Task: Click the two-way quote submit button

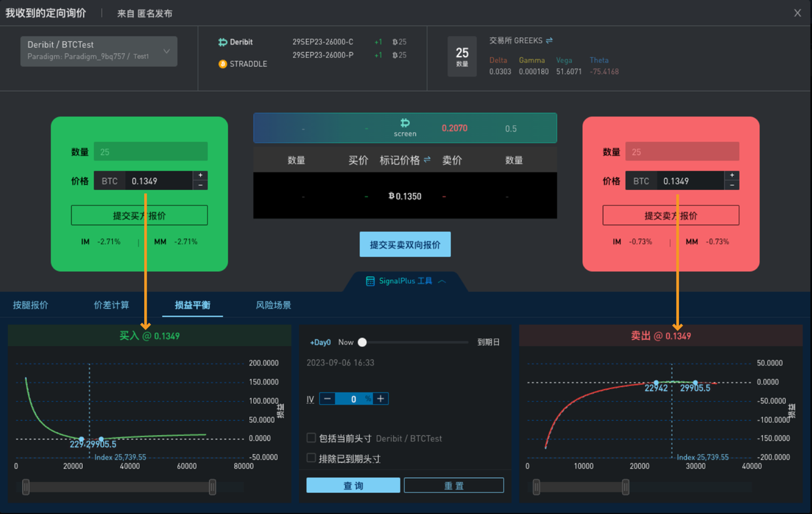Action: pyautogui.click(x=405, y=245)
